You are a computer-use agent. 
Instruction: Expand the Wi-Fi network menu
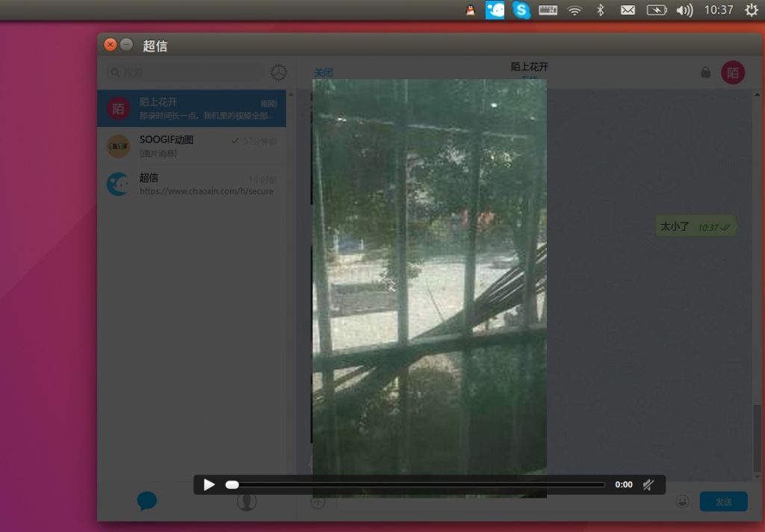(x=574, y=10)
